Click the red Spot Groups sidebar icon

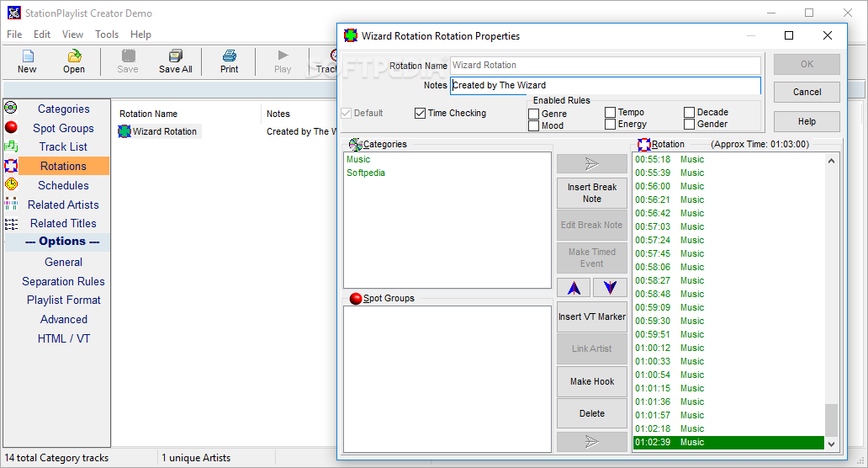11,127
